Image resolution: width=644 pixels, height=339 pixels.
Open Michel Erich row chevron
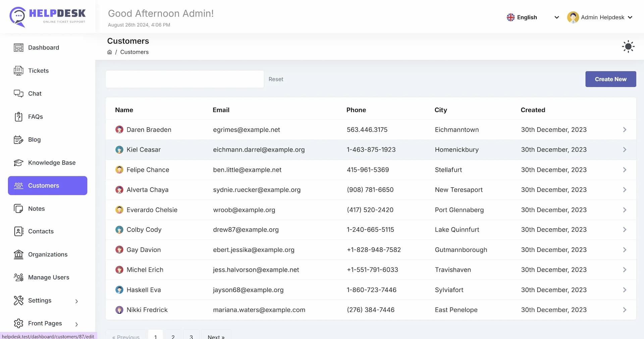point(625,270)
